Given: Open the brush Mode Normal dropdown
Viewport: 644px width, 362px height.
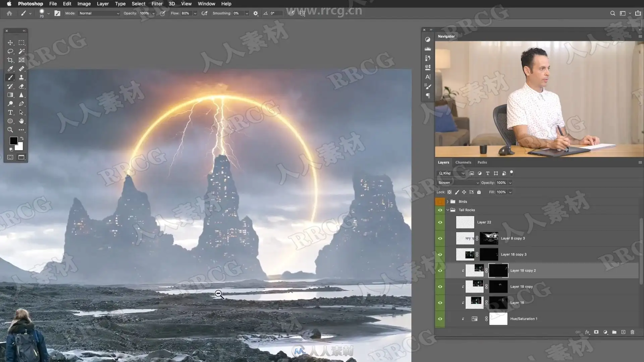Looking at the screenshot, I should pyautogui.click(x=99, y=13).
